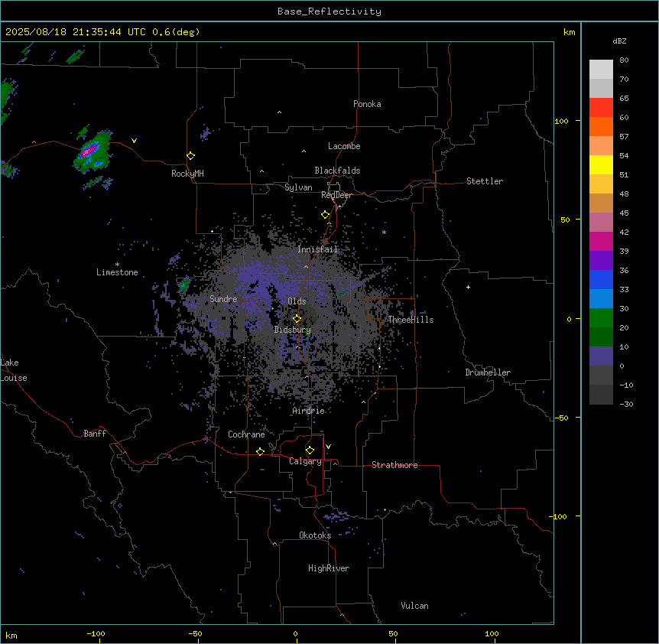
Task: Click the dBZ legend heading
Action: pos(619,41)
